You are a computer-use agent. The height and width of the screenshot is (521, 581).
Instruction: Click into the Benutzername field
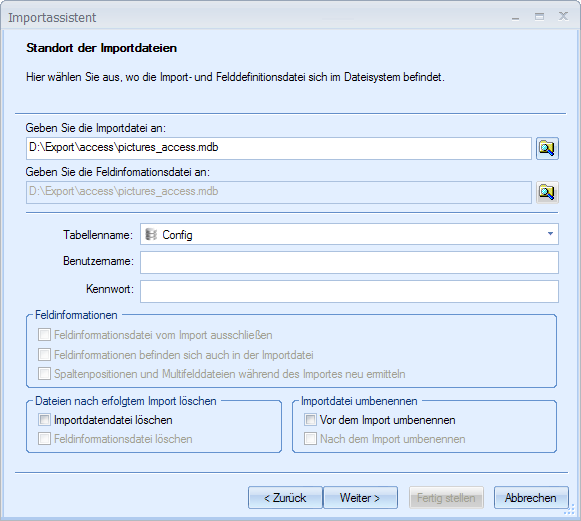tap(349, 262)
